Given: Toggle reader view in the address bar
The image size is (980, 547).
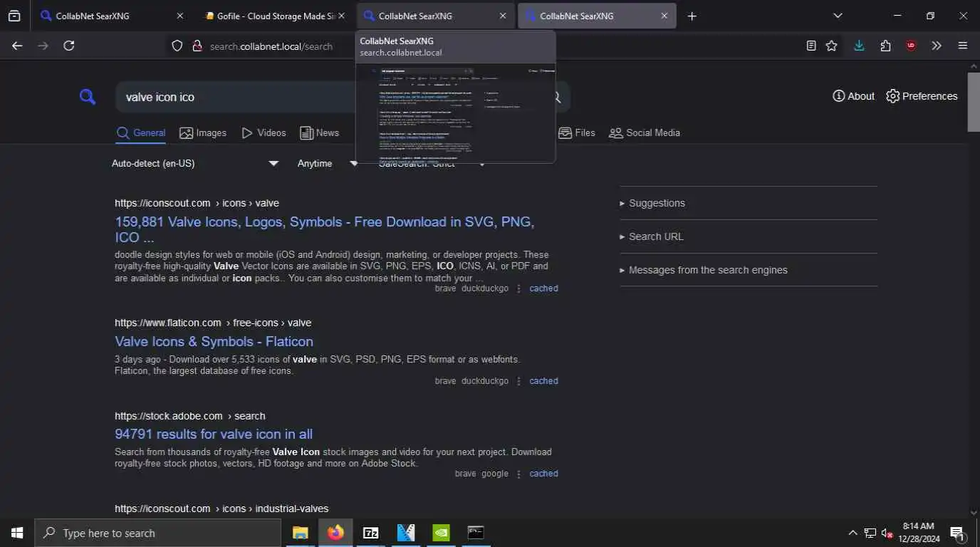Looking at the screenshot, I should coord(811,46).
